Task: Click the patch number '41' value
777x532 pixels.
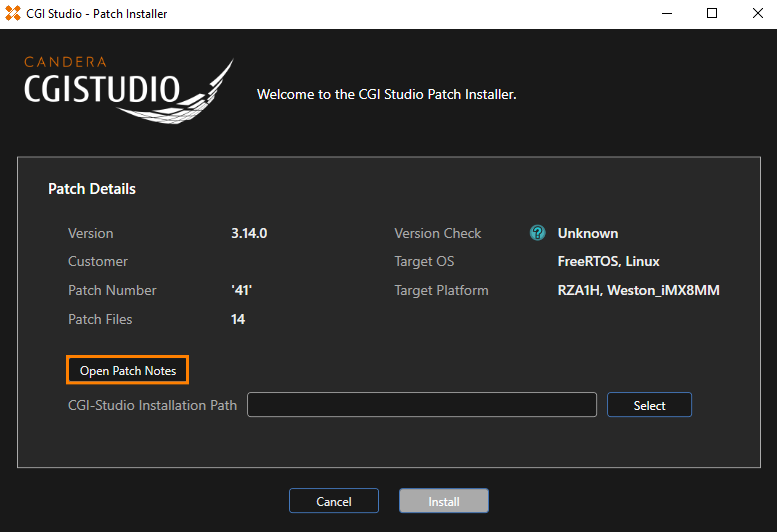Action: coord(241,290)
